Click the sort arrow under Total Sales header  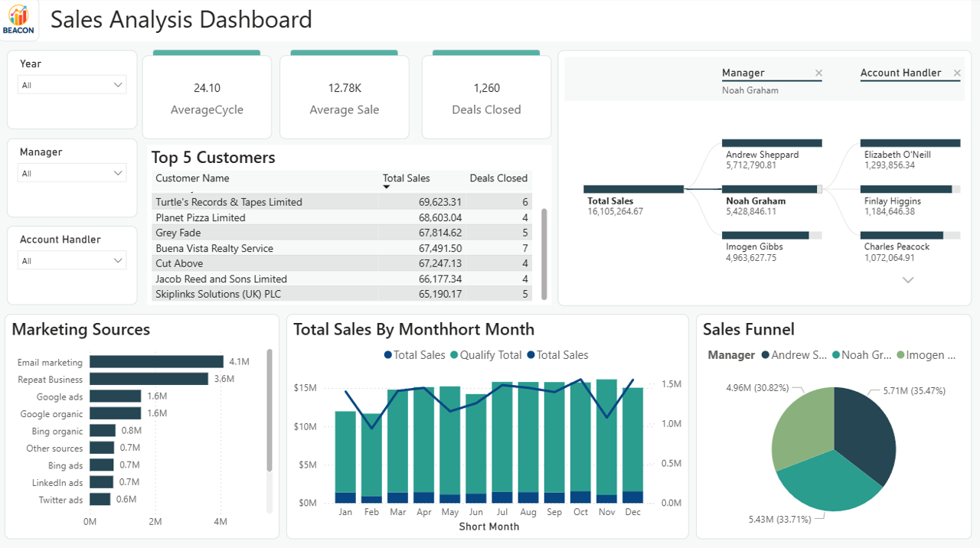pyautogui.click(x=387, y=188)
